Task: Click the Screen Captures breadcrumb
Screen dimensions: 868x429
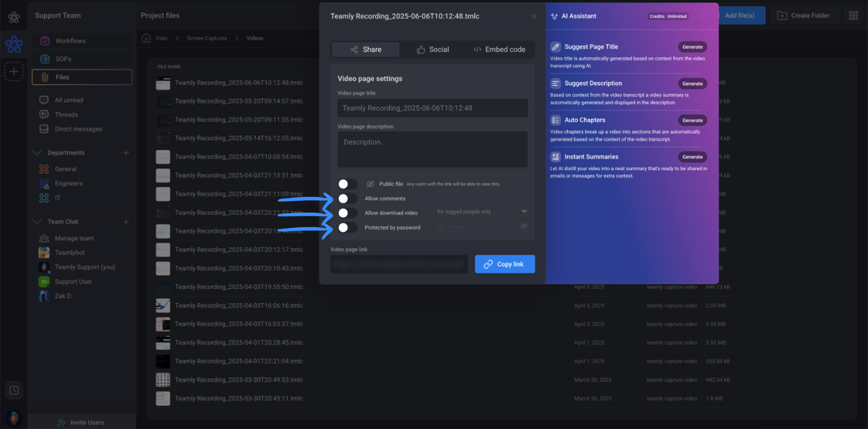Action: (207, 38)
